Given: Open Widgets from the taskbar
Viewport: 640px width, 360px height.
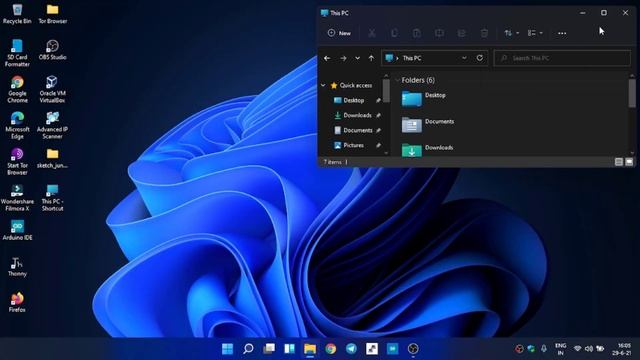Looking at the screenshot, I should click(289, 349).
